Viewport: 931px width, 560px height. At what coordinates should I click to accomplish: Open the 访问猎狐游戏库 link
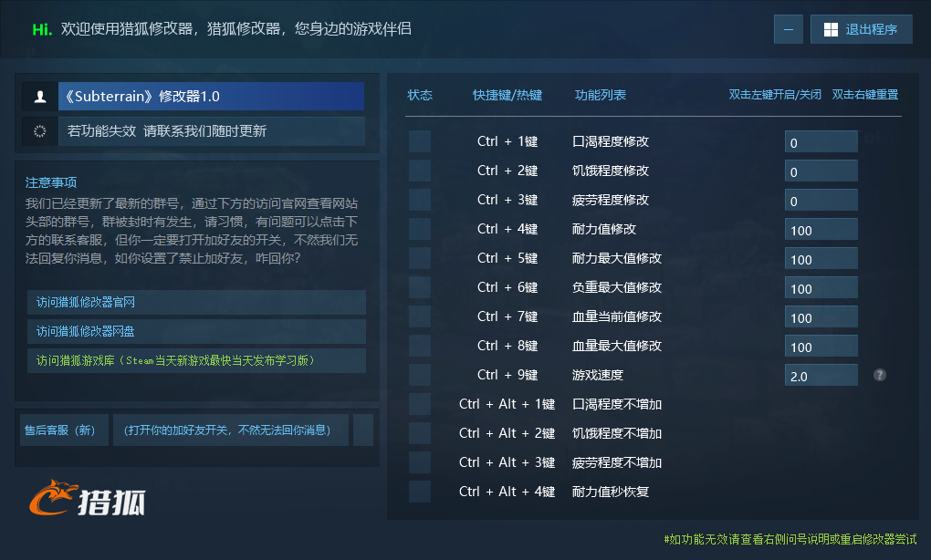click(x=196, y=360)
